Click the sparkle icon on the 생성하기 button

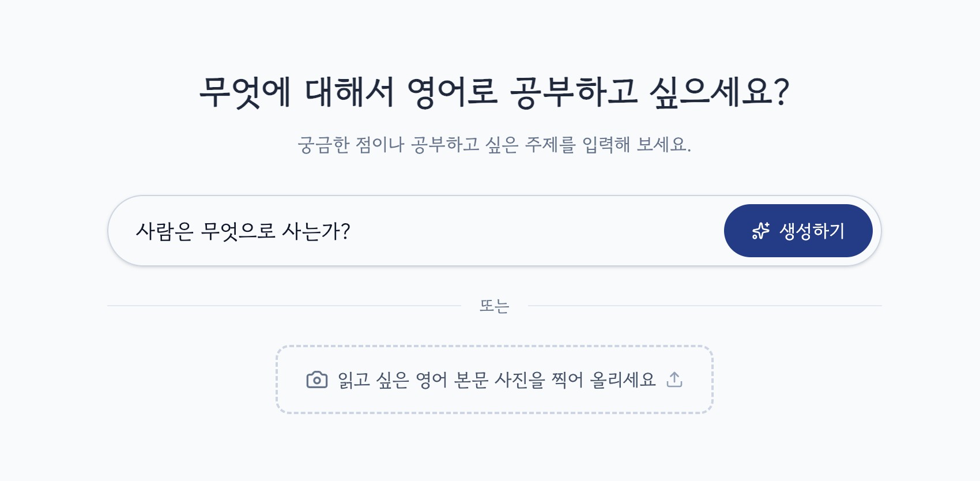[762, 230]
